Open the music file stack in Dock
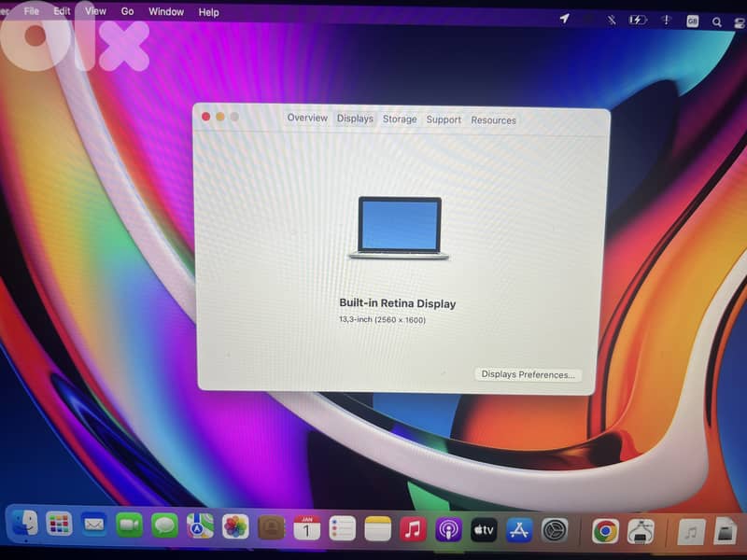 (x=691, y=532)
